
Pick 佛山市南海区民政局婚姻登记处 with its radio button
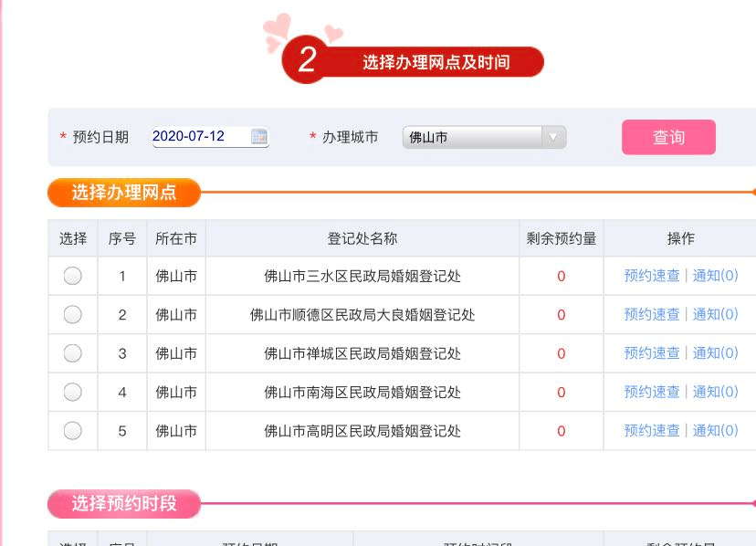coord(72,392)
